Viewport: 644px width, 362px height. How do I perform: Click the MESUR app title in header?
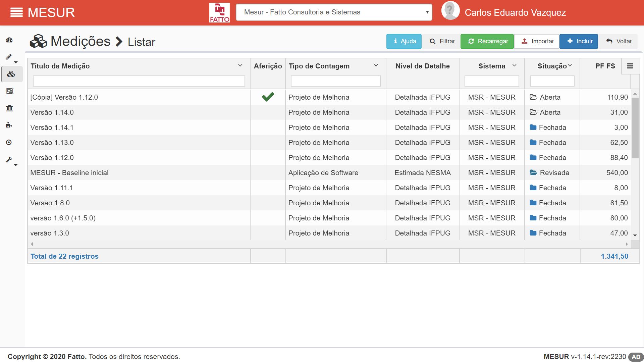click(51, 13)
